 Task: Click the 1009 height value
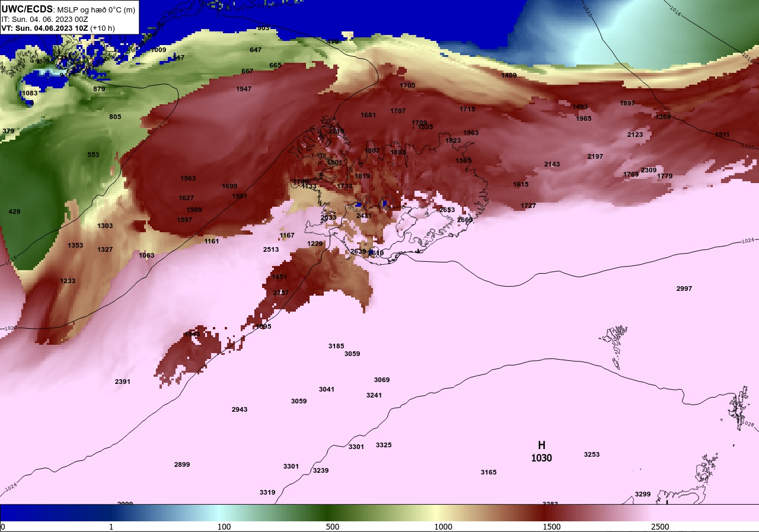click(x=158, y=50)
